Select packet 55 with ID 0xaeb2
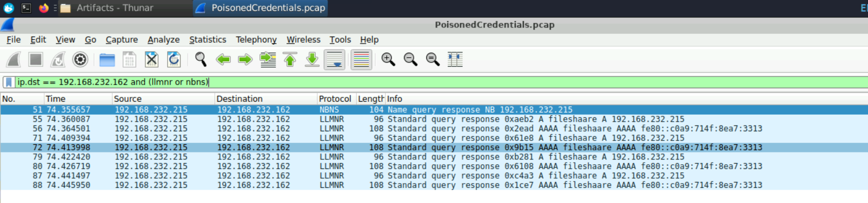Image resolution: width=868 pixels, height=203 pixels. point(434,119)
